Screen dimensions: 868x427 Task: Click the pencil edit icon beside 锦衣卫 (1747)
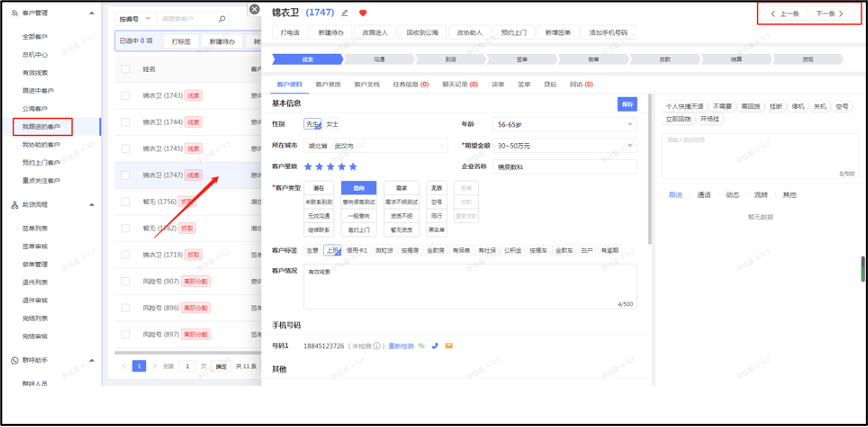(x=345, y=13)
